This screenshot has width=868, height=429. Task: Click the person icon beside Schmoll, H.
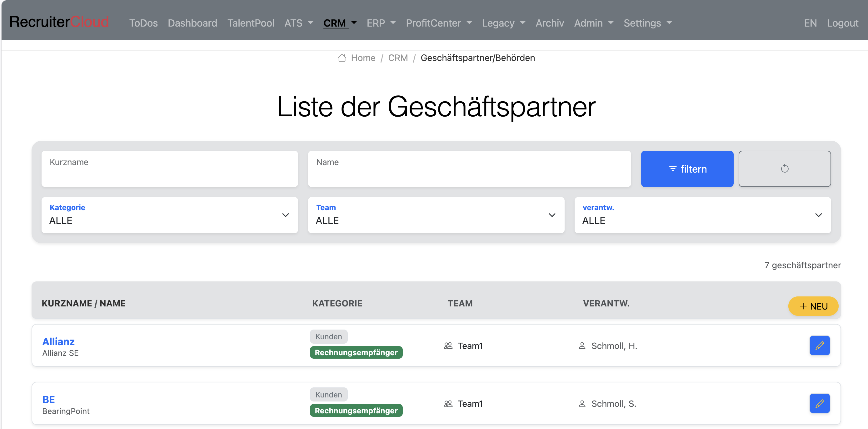[x=582, y=346]
